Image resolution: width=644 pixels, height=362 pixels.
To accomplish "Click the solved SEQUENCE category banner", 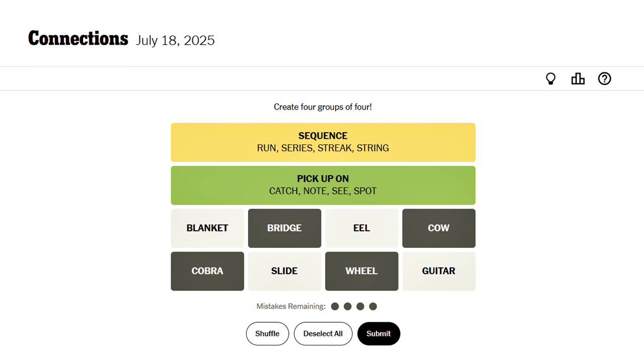I will click(x=323, y=142).
